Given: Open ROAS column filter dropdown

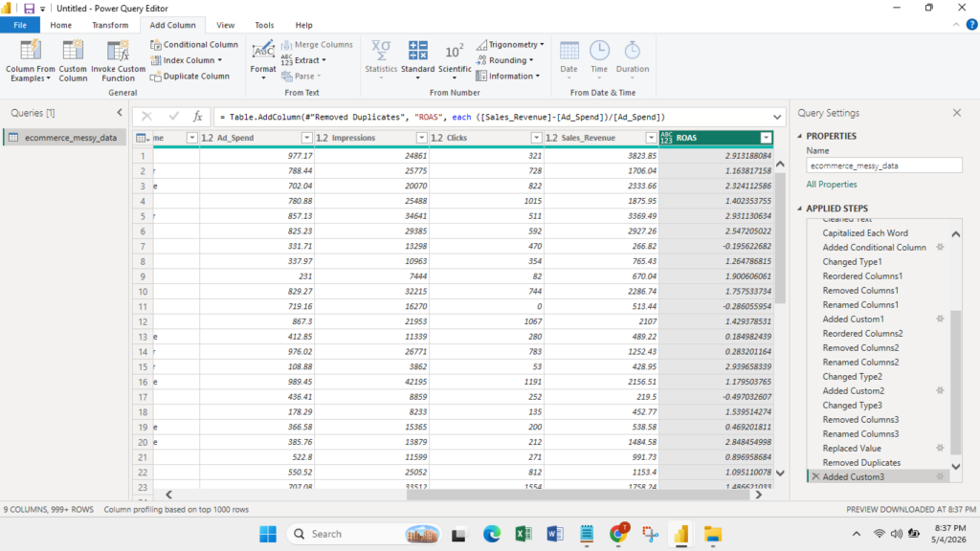Looking at the screenshot, I should pos(766,138).
